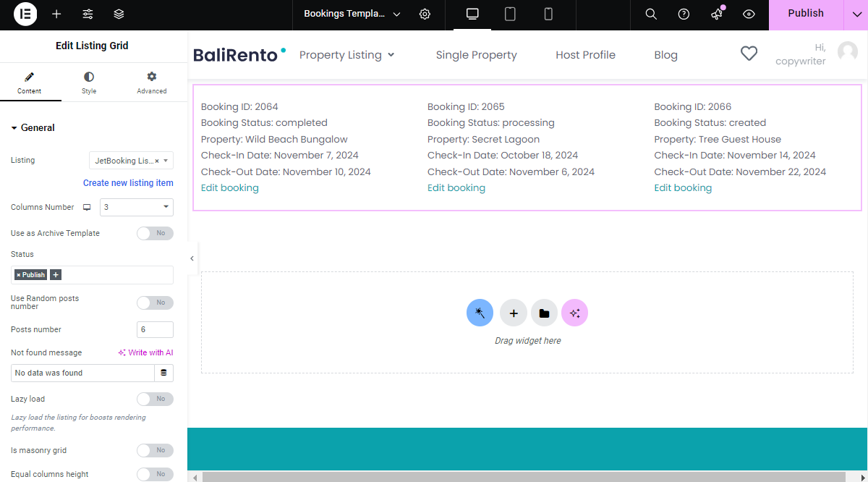
Task: Toggle Use as Archive Template on
Action: click(x=155, y=233)
